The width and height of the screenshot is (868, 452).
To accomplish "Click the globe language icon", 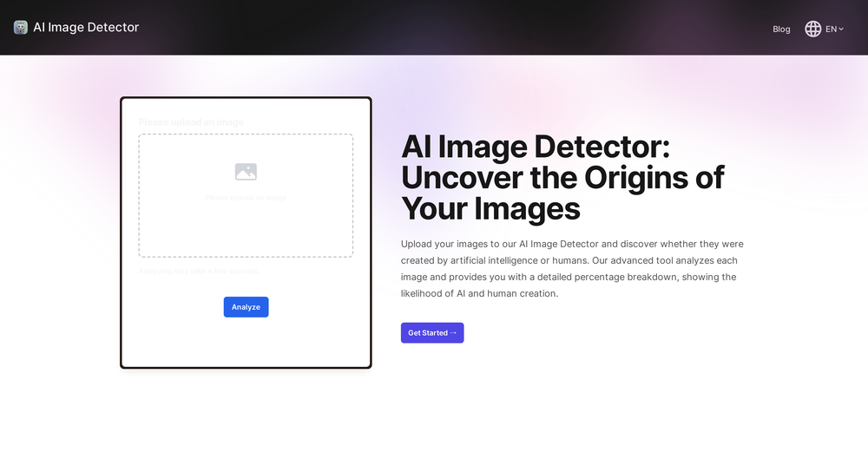I will click(812, 29).
